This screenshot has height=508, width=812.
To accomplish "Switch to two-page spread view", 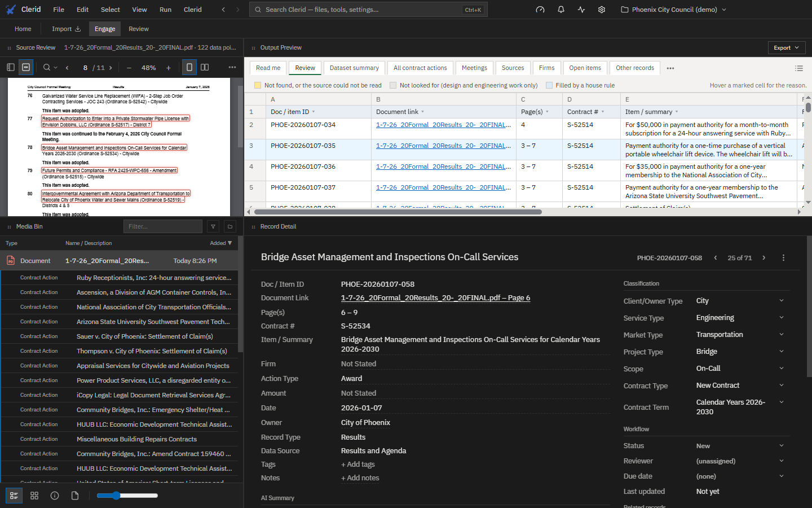I will [x=205, y=67].
